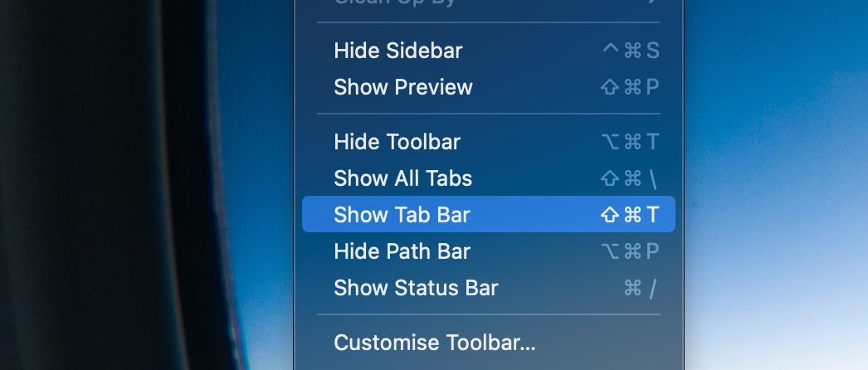The width and height of the screenshot is (868, 370).
Task: Select the Hide Sidebar menu item
Action: click(489, 51)
